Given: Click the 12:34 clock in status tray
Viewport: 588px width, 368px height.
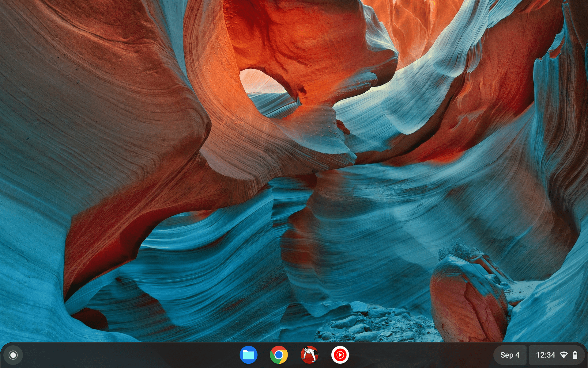Looking at the screenshot, I should (x=545, y=355).
